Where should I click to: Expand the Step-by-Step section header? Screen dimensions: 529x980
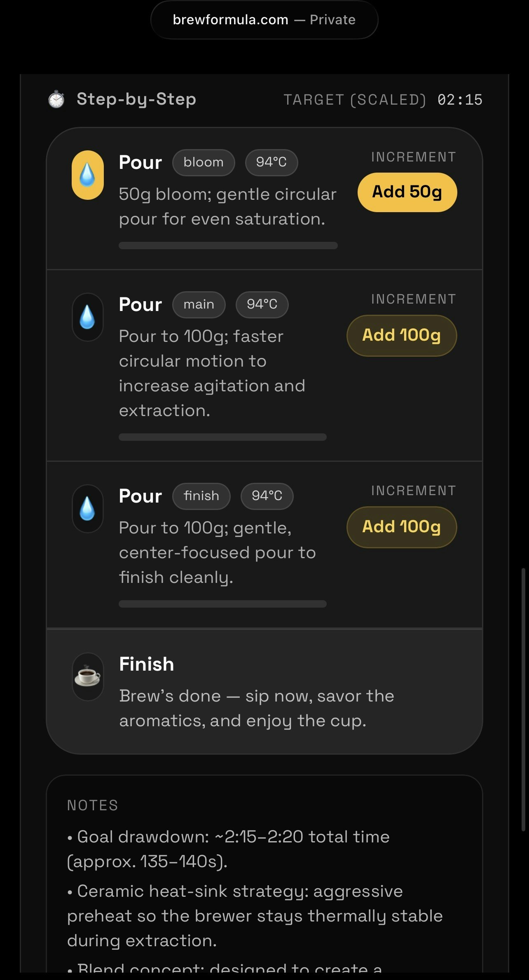(x=136, y=99)
